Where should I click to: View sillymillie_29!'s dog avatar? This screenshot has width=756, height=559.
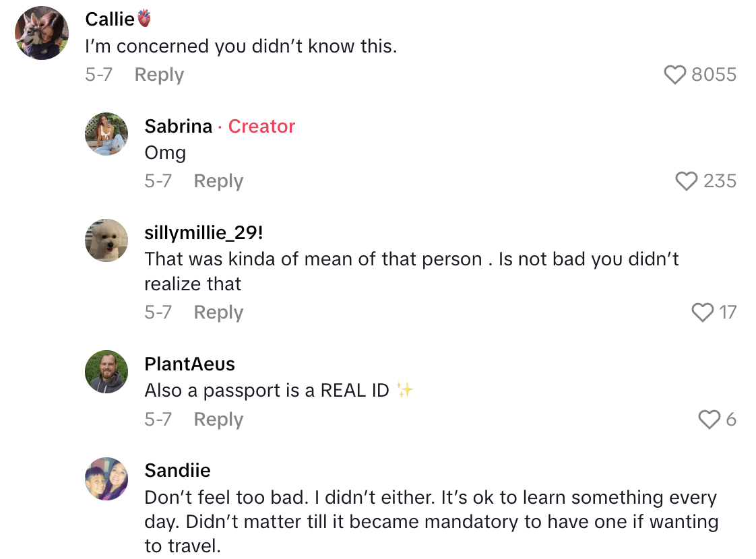[x=106, y=240]
